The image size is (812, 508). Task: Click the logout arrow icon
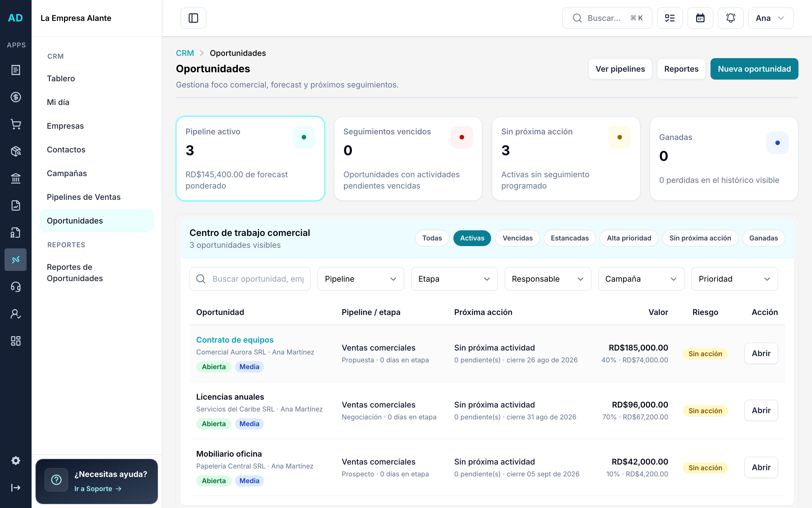(x=16, y=487)
